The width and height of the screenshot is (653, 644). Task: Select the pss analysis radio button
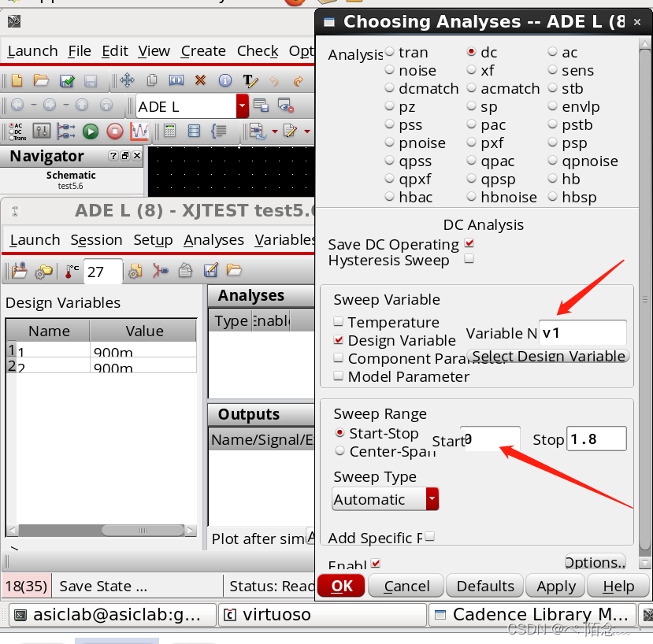pos(389,124)
